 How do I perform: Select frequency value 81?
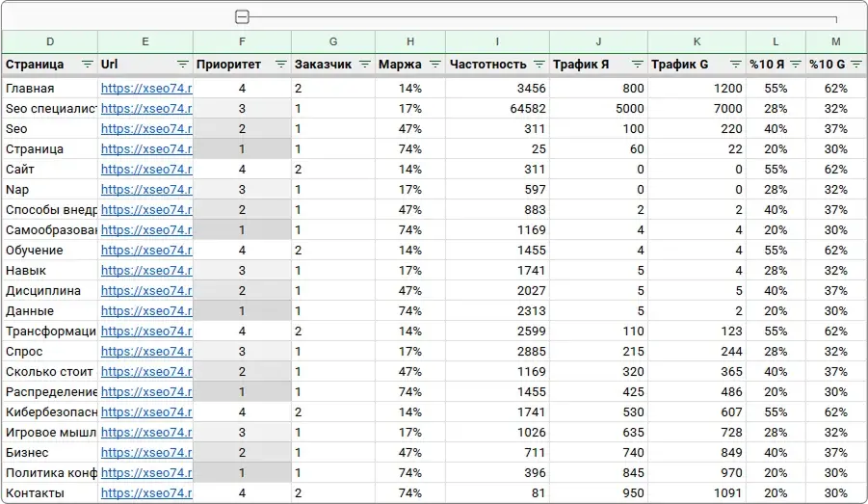click(497, 493)
